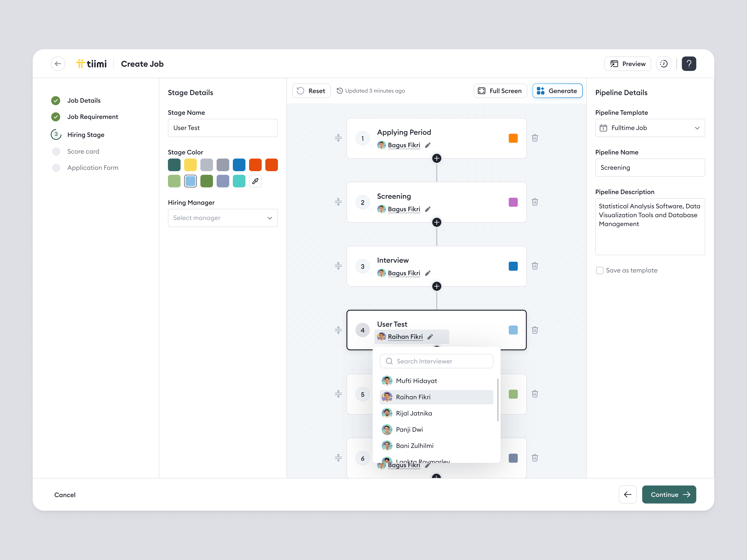
Task: Click the help question mark icon
Action: tap(689, 64)
